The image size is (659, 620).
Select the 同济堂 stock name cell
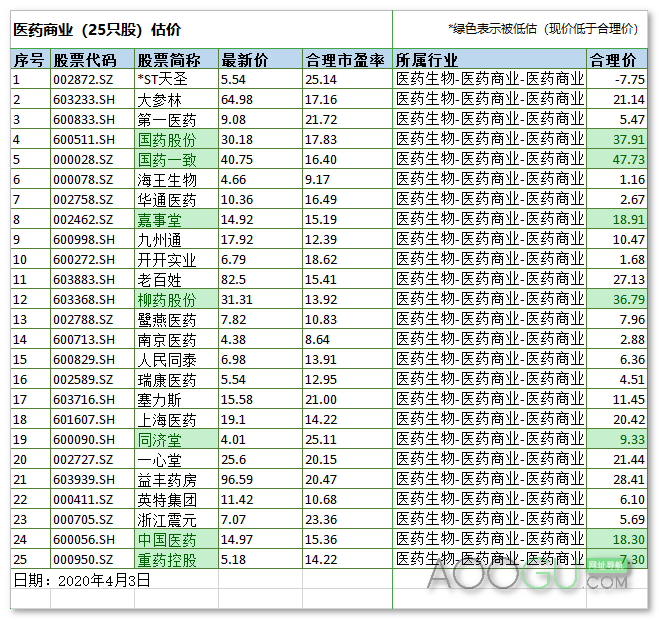(177, 440)
